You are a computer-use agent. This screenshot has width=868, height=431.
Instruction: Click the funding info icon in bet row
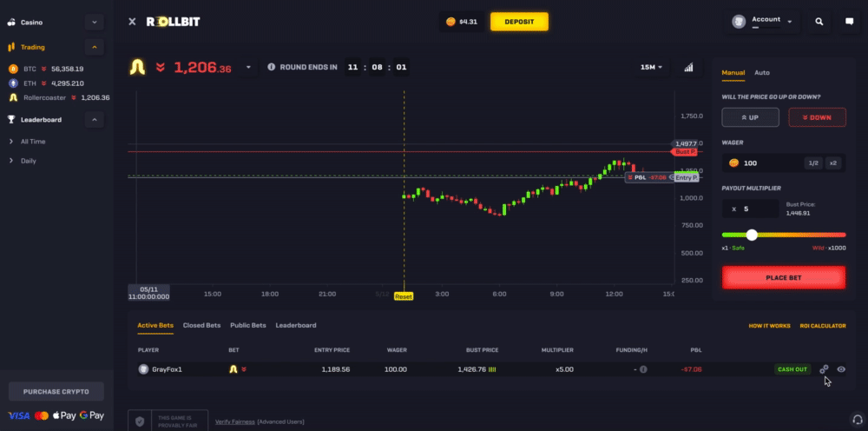coord(643,369)
